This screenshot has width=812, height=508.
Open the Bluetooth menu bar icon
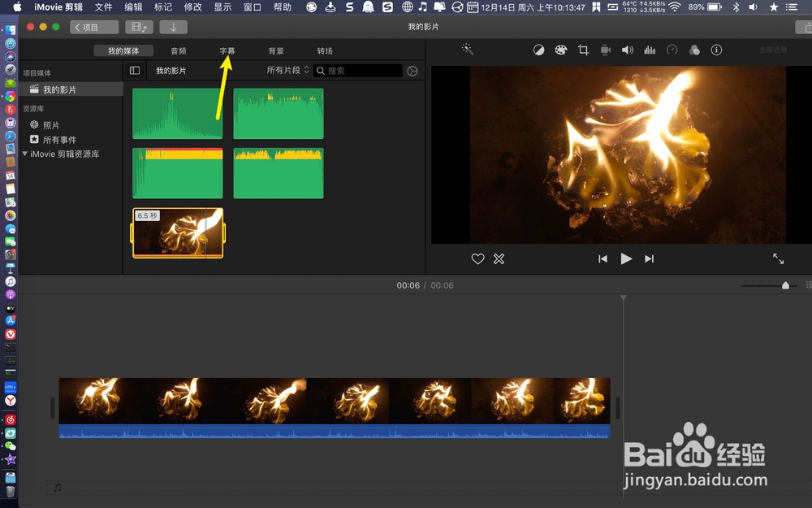coord(736,7)
